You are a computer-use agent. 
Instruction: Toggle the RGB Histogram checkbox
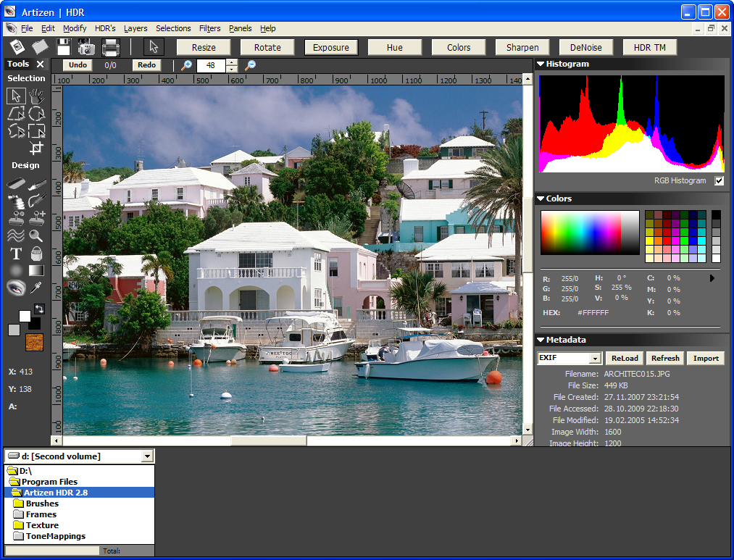(x=719, y=180)
